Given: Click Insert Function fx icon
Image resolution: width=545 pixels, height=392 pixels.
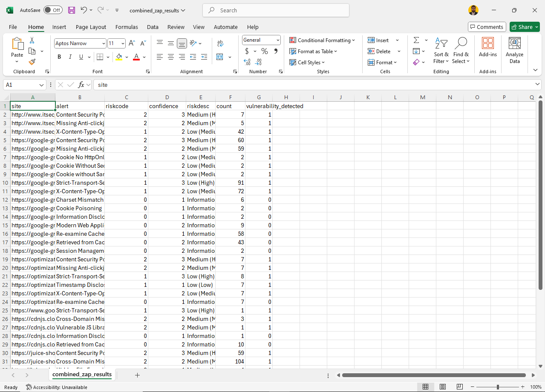Looking at the screenshot, I should tap(81, 85).
